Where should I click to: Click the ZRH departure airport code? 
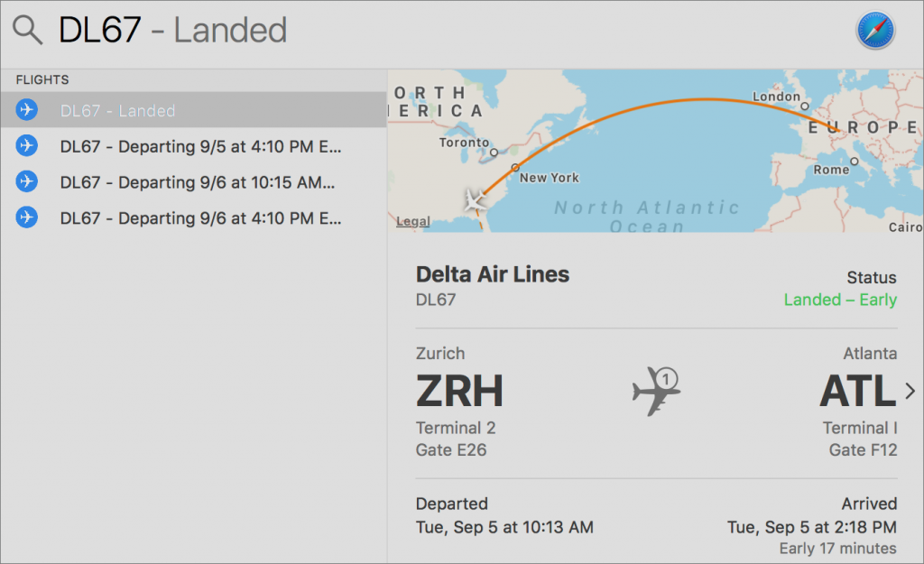coord(459,391)
